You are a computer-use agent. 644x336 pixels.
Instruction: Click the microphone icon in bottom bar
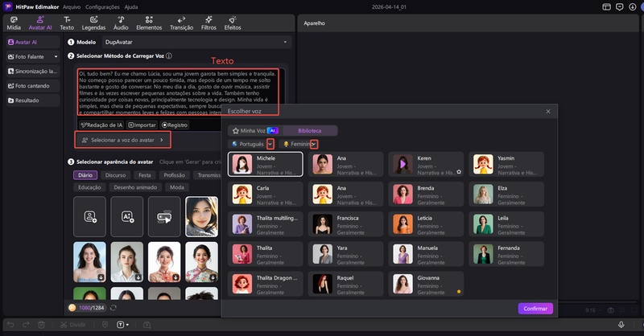(x=621, y=324)
